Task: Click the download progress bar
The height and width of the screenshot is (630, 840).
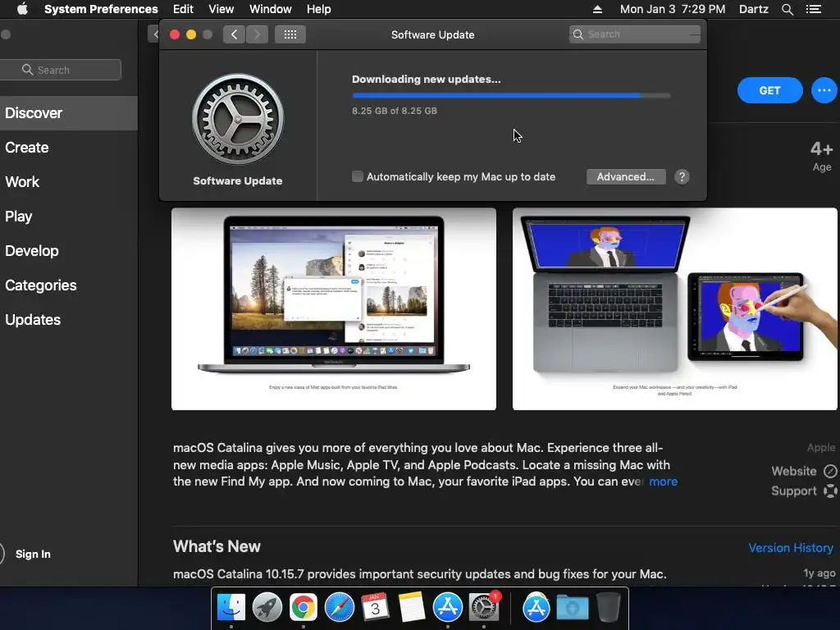Action: click(511, 95)
